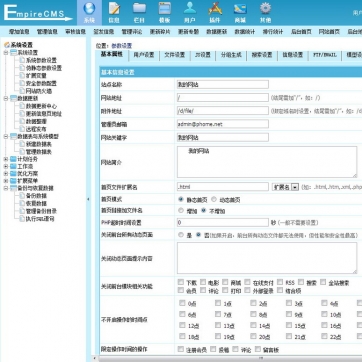Screen dimensions: 362x362
Task: Switch to the FTP/EMAIL tab
Action: coord(325,55)
